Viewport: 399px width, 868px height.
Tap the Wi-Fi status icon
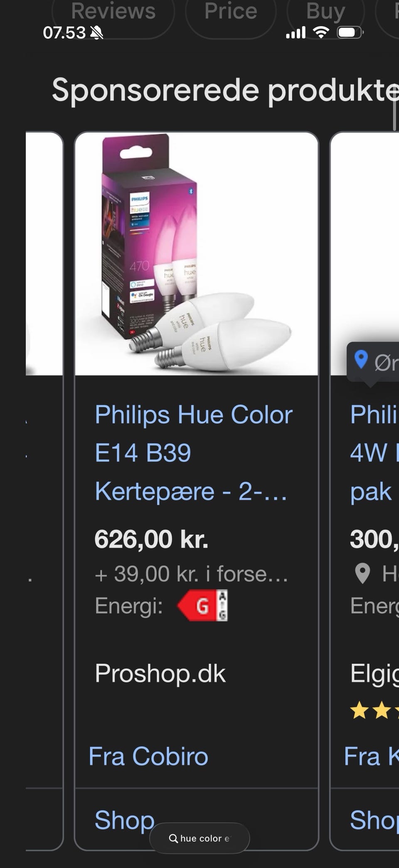tap(320, 32)
